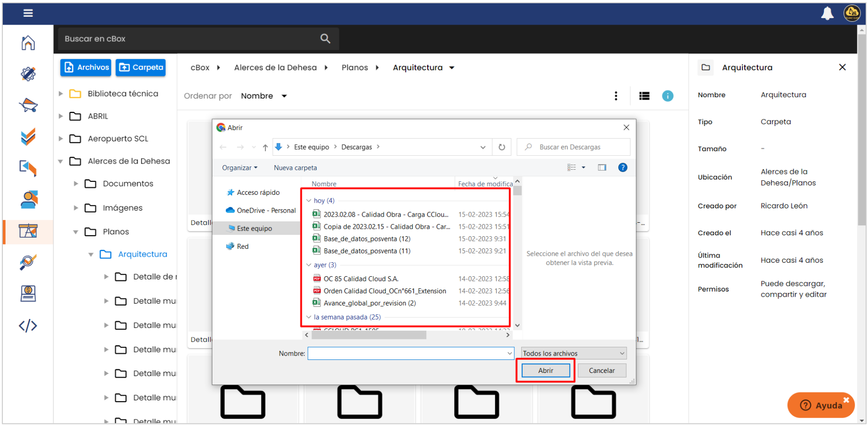Expand the Imágenes folder

76,208
